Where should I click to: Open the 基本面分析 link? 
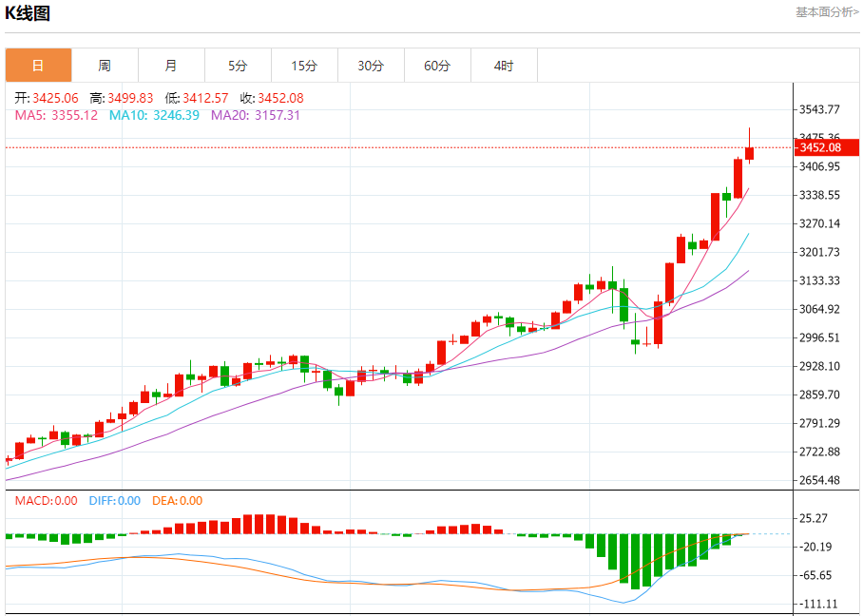827,12
